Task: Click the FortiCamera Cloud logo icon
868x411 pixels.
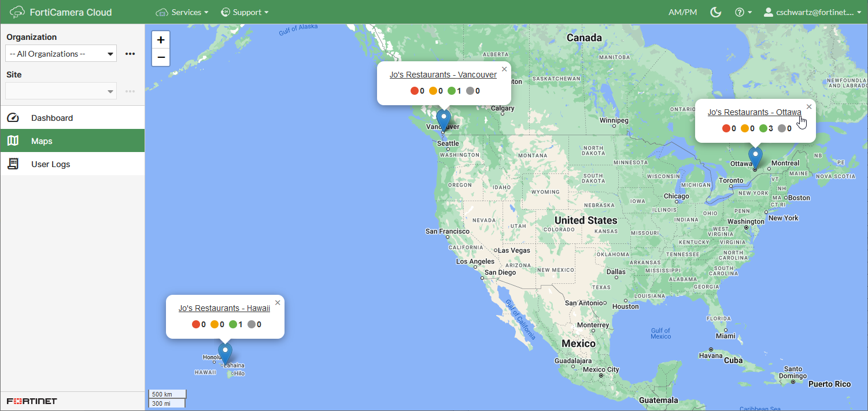Action: (17, 12)
